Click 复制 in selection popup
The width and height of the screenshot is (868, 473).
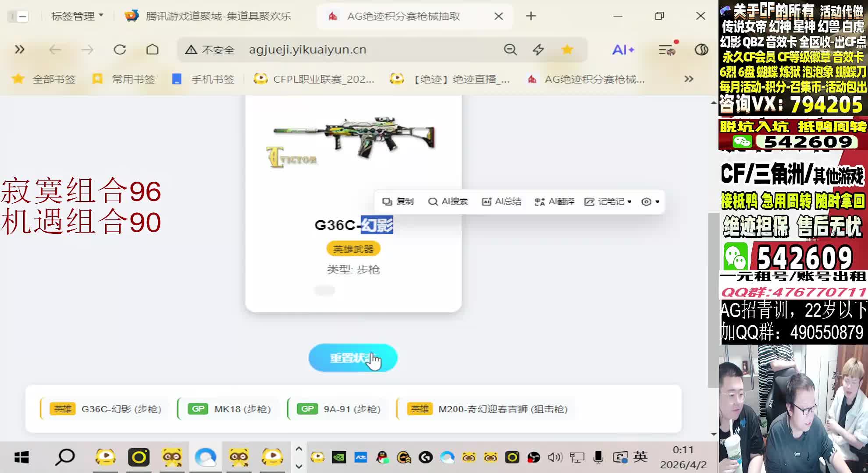point(398,201)
